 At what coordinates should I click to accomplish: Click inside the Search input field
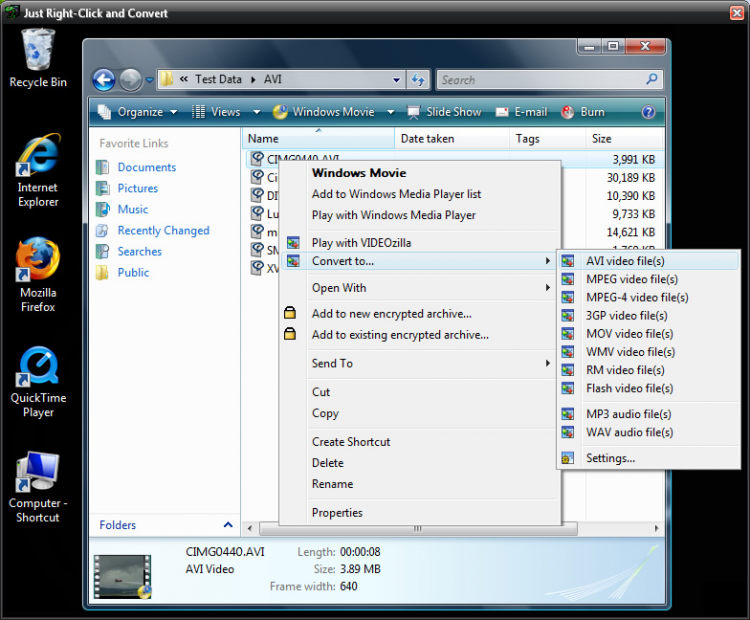[541, 80]
